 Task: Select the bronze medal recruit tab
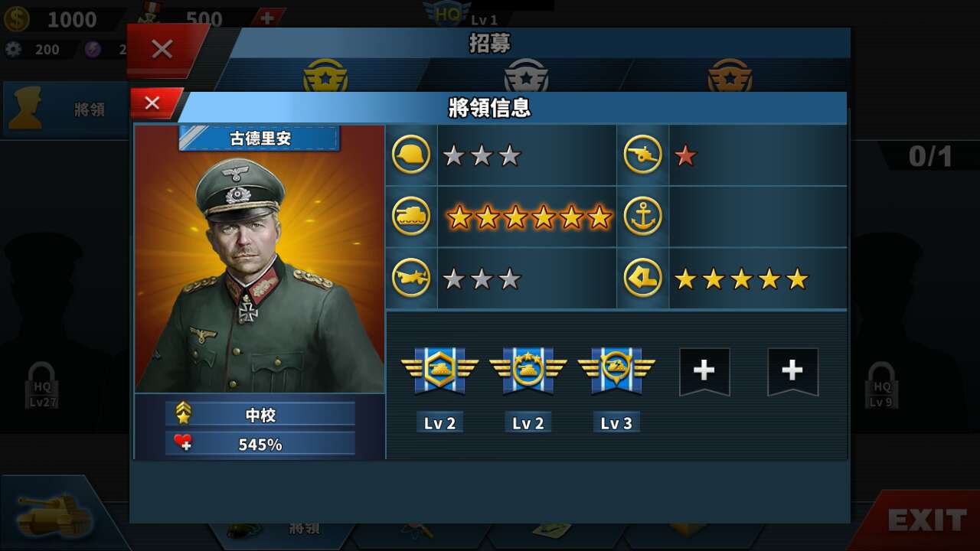pos(730,75)
